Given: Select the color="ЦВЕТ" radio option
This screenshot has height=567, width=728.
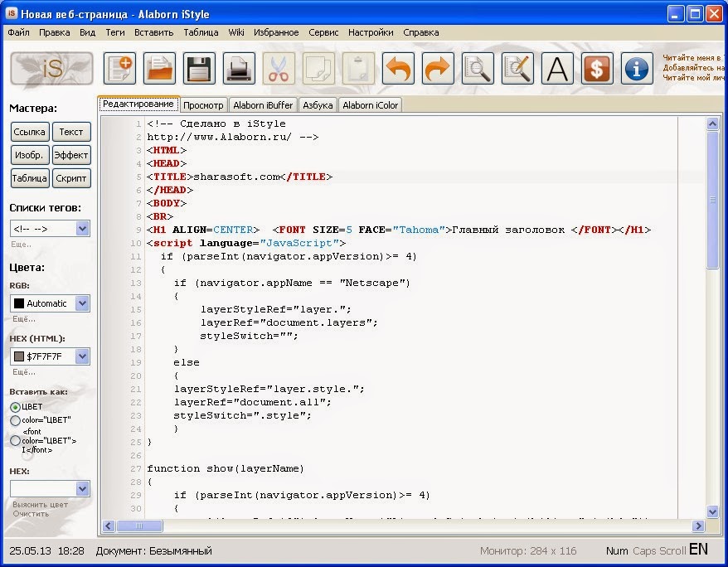Looking at the screenshot, I should pyautogui.click(x=15, y=420).
